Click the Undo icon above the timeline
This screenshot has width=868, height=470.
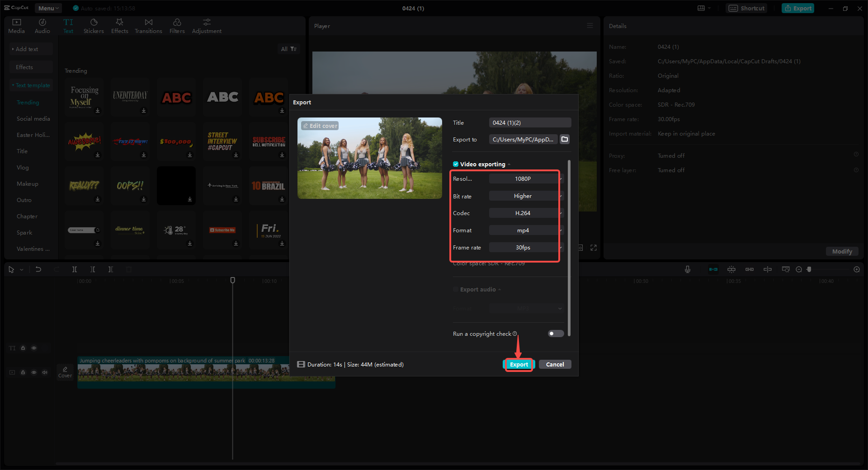[38, 269]
